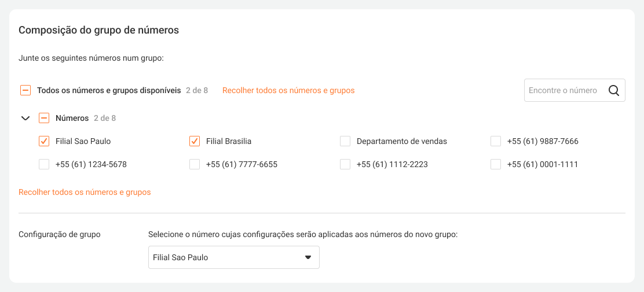Collapse the Números group chevron
This screenshot has width=644, height=292.
(25, 119)
